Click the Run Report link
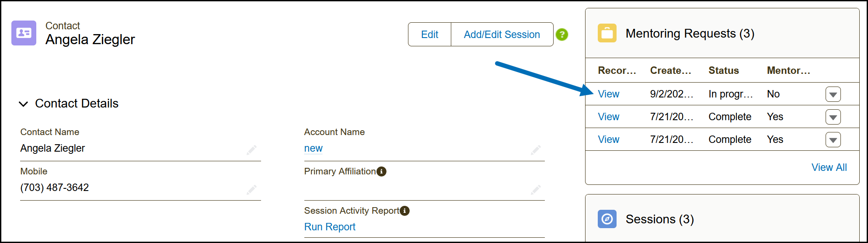The image size is (868, 243). click(x=330, y=227)
